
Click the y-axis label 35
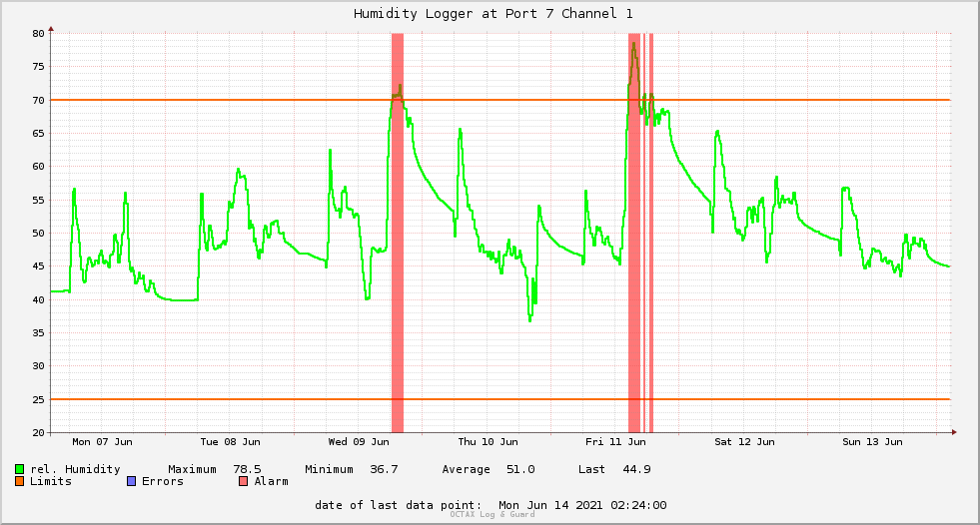click(39, 332)
